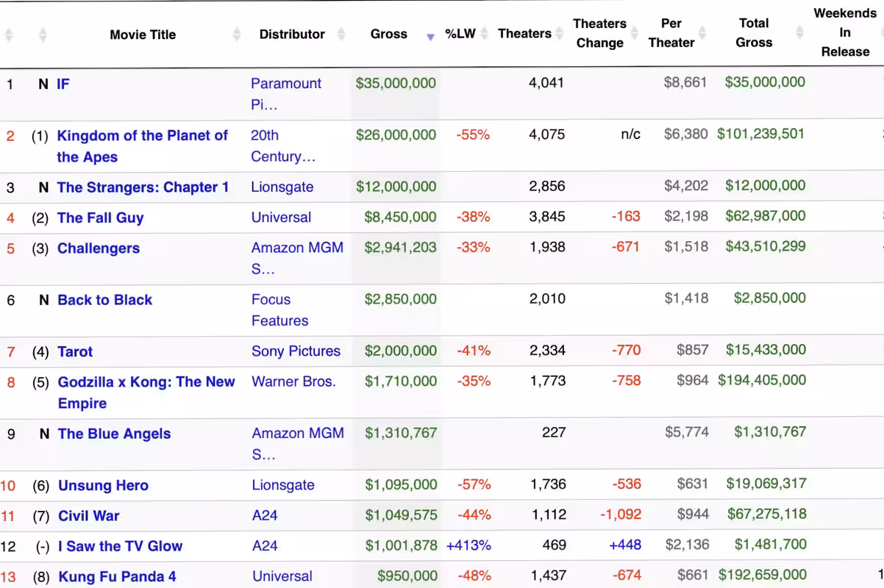The image size is (884, 588).
Task: Open The Blue Angels movie link
Action: 114,434
